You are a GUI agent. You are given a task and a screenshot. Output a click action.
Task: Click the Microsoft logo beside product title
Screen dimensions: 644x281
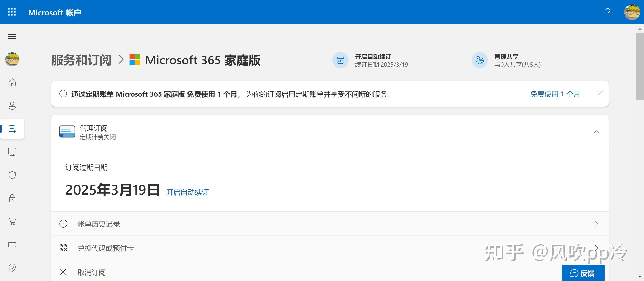tap(135, 60)
